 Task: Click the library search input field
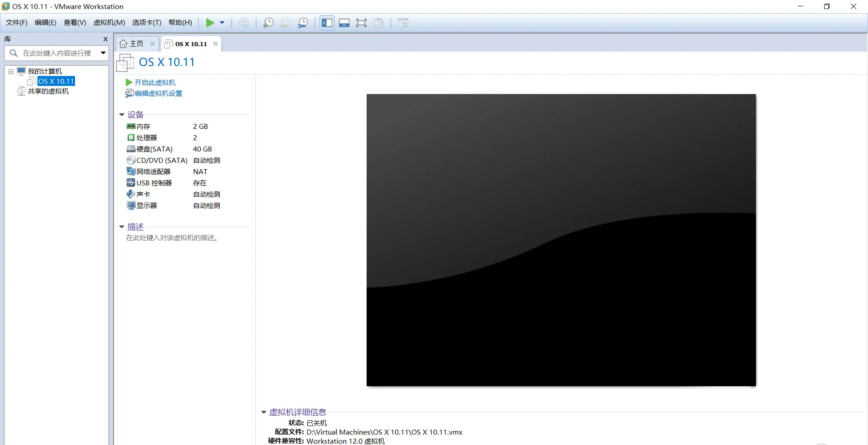coord(57,53)
